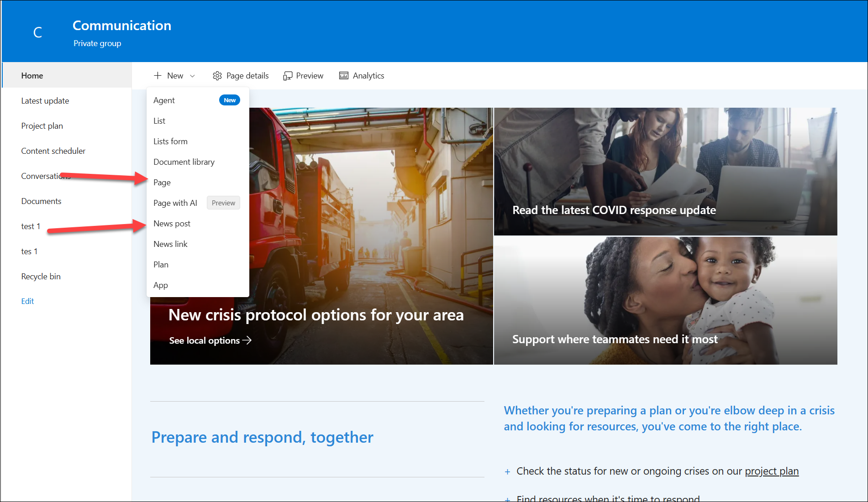This screenshot has width=868, height=502.
Task: Select Document library menu option
Action: click(184, 162)
